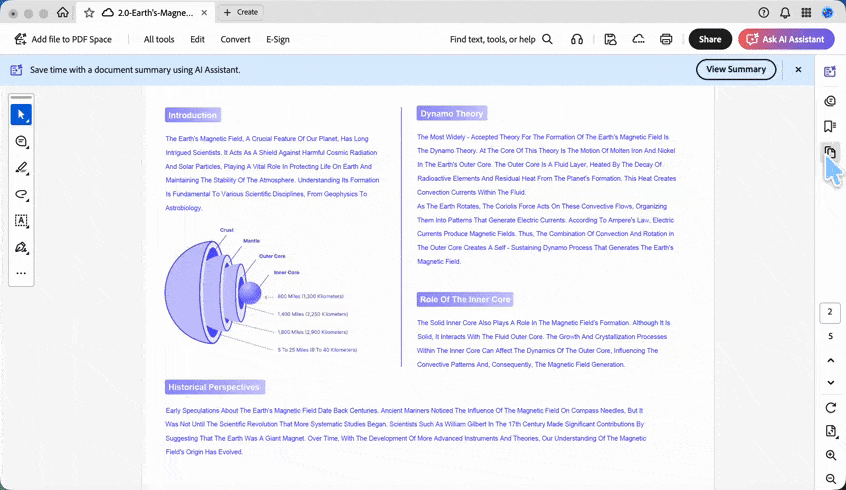
Task: Click the Historical Perspectives heading
Action: coord(214,387)
